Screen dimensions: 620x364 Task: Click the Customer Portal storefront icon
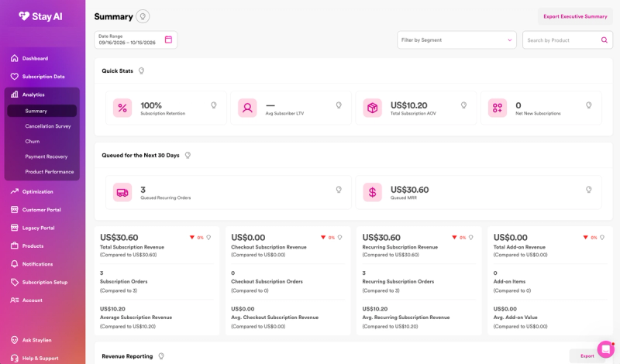14,209
